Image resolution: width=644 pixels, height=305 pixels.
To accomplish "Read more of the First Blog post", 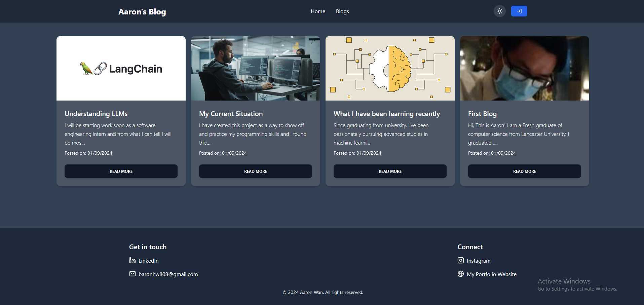I will 525,171.
